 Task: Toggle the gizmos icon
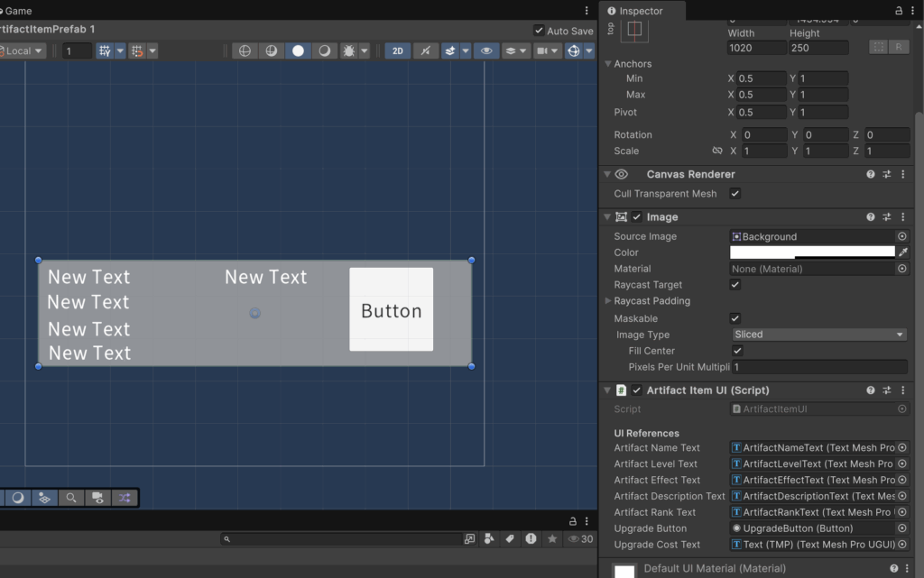[x=573, y=50]
